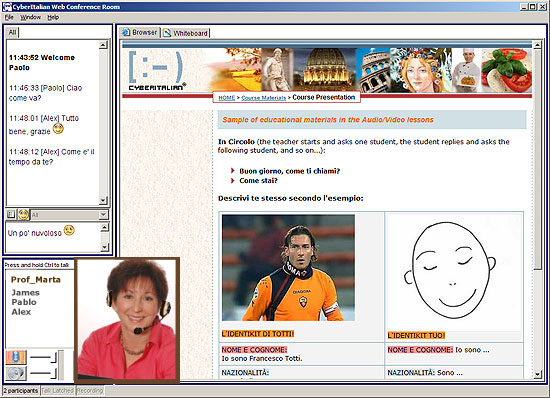The image size is (550, 398).
Task: Click 'Io sono Francesco Totti.' text
Action: (262, 358)
